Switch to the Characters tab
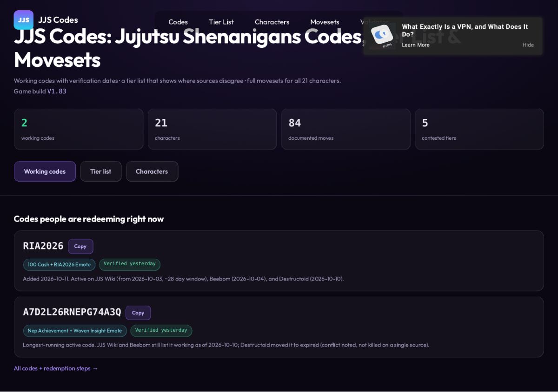This screenshot has width=558, height=392. coord(152,171)
